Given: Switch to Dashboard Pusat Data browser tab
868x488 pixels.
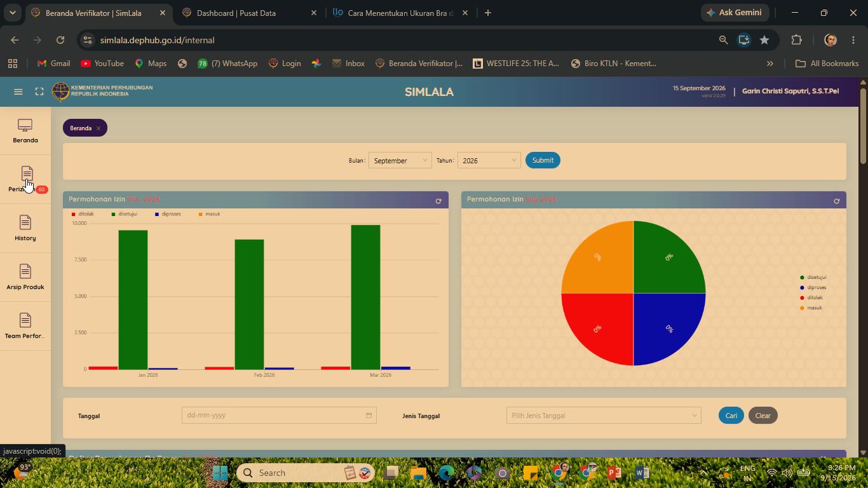Looking at the screenshot, I should click(x=249, y=13).
